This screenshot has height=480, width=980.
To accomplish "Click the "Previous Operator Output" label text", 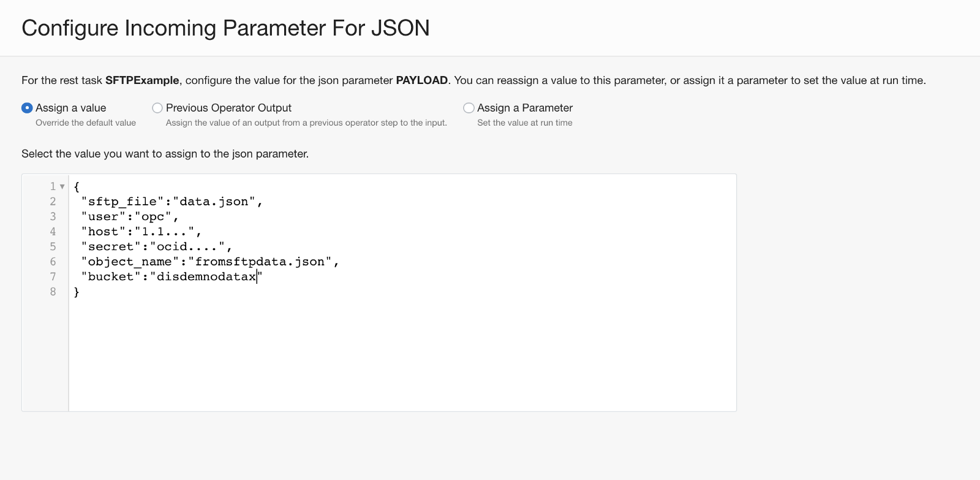I will tap(228, 108).
